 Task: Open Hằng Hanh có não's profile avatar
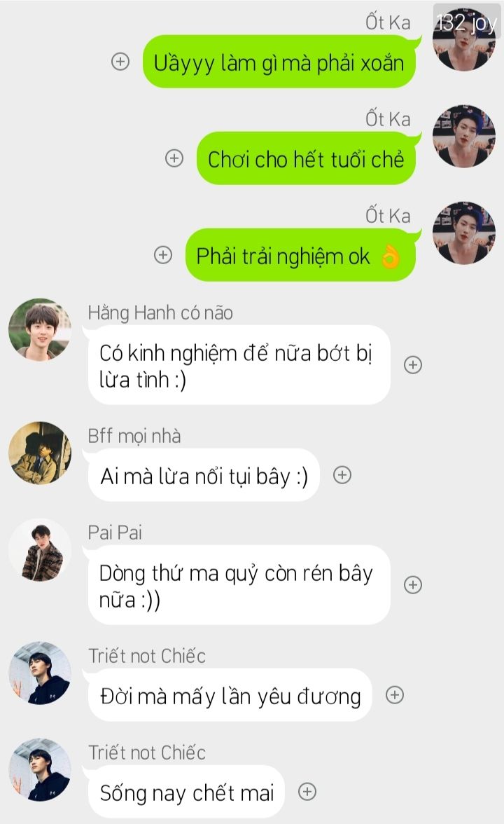click(40, 329)
